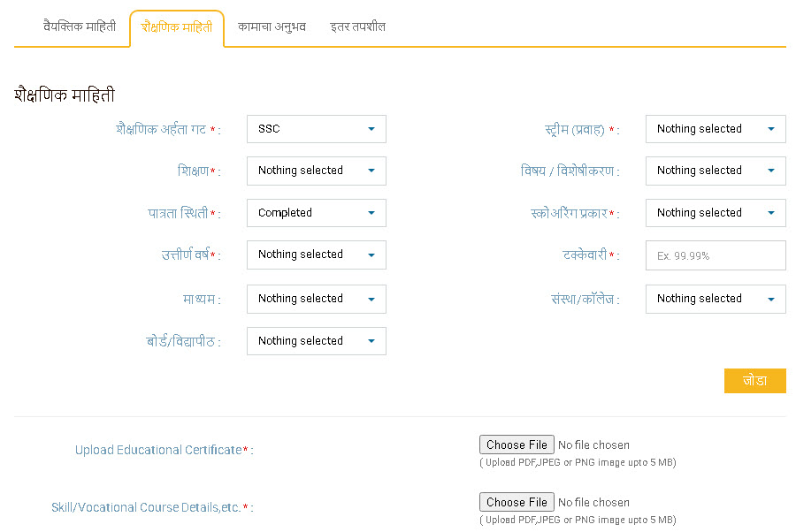Expand the बोर्ड/विद्यापीठ dropdown
The width and height of the screenshot is (796, 532).
[x=317, y=341]
